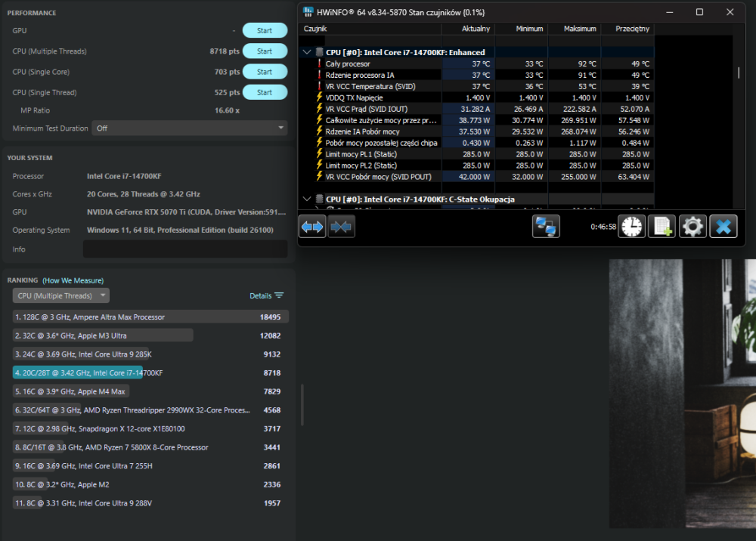Reset sensor timer with clock icon

(631, 227)
